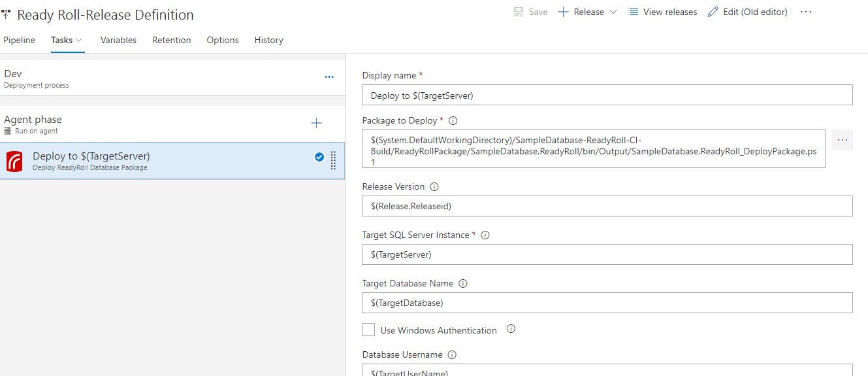
Task: Open the View releases list icon
Action: (x=633, y=12)
